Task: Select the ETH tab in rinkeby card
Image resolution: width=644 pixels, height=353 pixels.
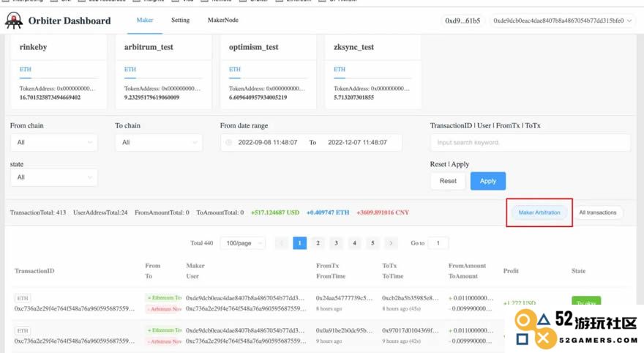Action: [x=26, y=69]
